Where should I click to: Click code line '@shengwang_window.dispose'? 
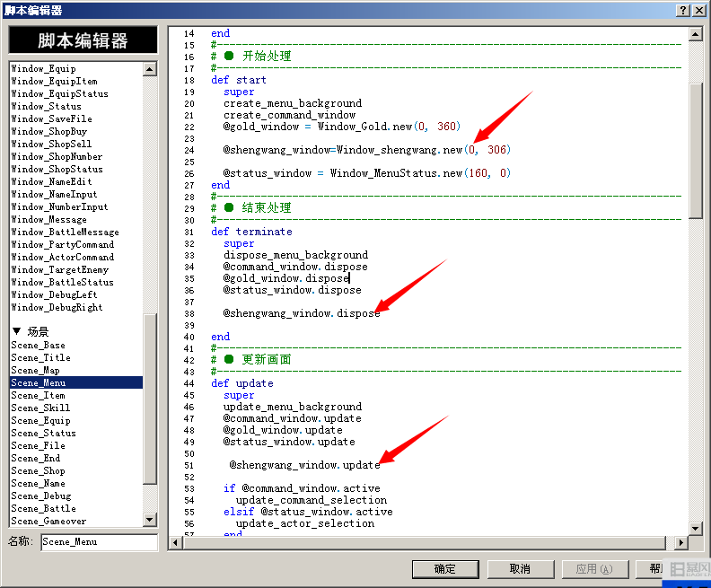[302, 313]
